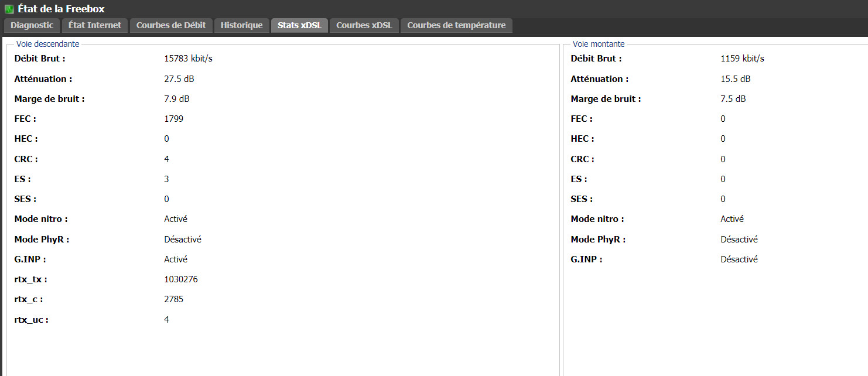Click Marge de bruit label in Voie descendante
868x376 pixels.
click(50, 99)
